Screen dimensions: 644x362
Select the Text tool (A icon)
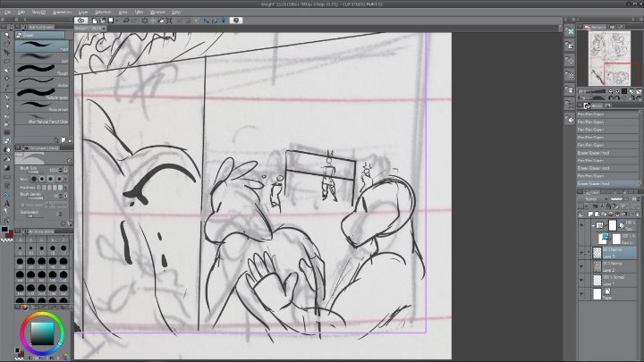click(7, 204)
